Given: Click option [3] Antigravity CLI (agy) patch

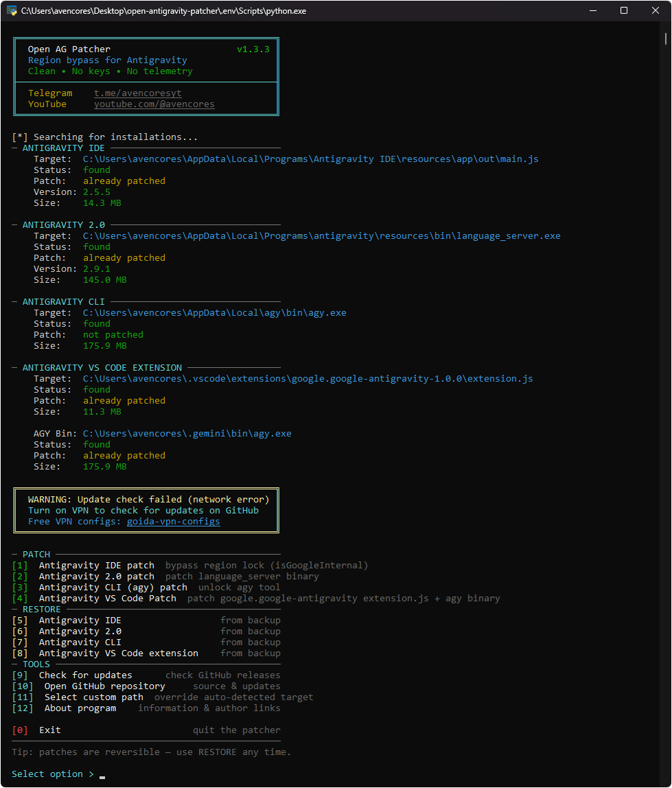Looking at the screenshot, I should 100,588.
